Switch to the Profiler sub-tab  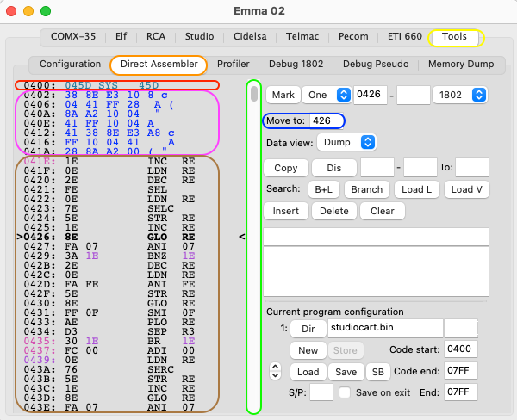[x=234, y=64]
